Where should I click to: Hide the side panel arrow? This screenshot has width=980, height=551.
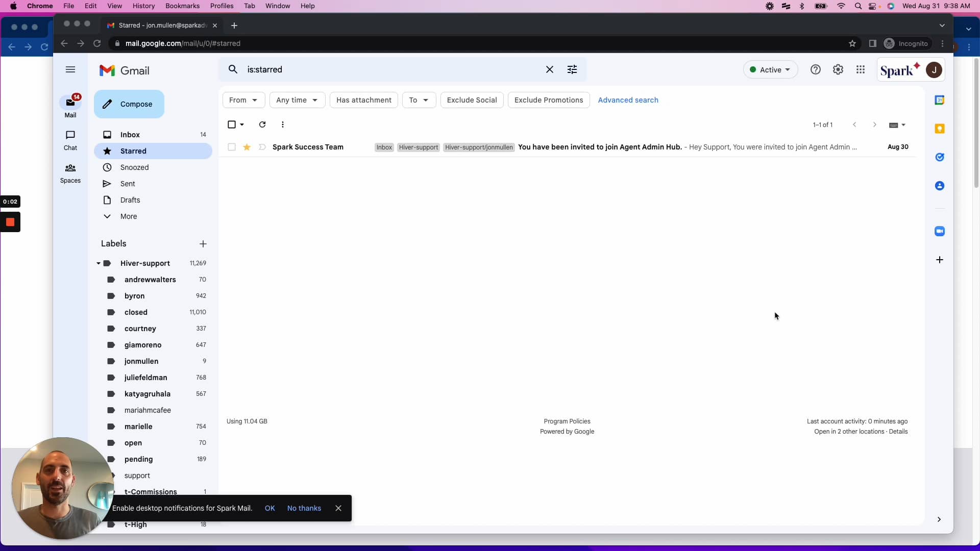coord(939,519)
